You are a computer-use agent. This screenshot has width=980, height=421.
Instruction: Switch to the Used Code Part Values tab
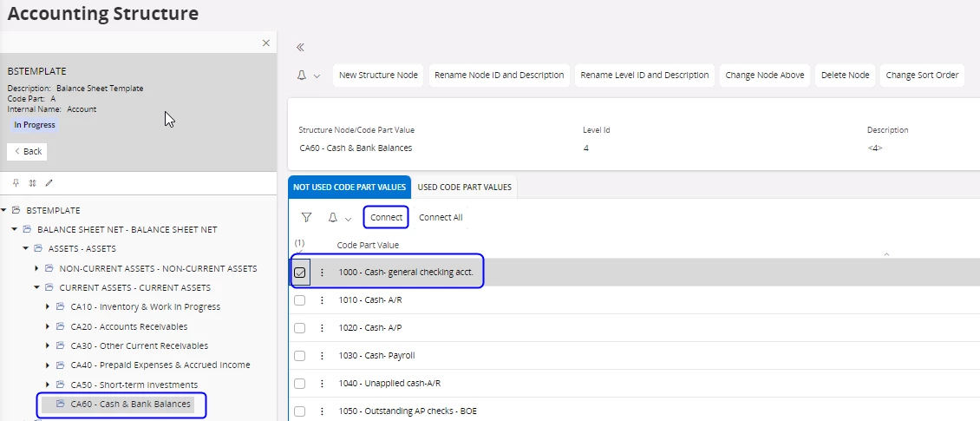click(x=464, y=187)
